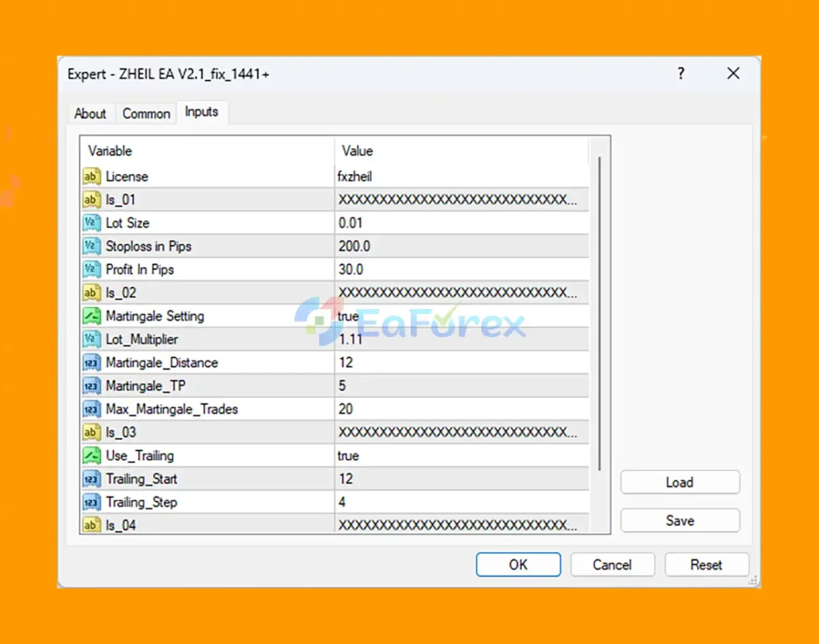The height and width of the screenshot is (644, 819).
Task: Click the string icon beside ls_01
Action: pos(91,200)
